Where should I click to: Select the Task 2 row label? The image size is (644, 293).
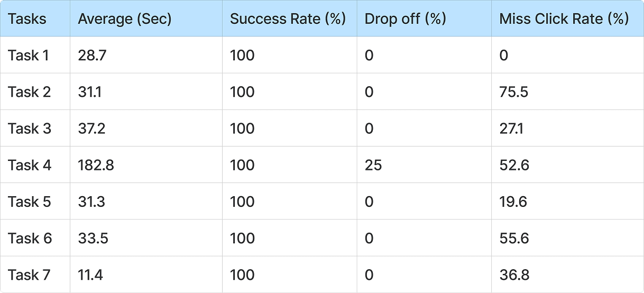pos(30,92)
